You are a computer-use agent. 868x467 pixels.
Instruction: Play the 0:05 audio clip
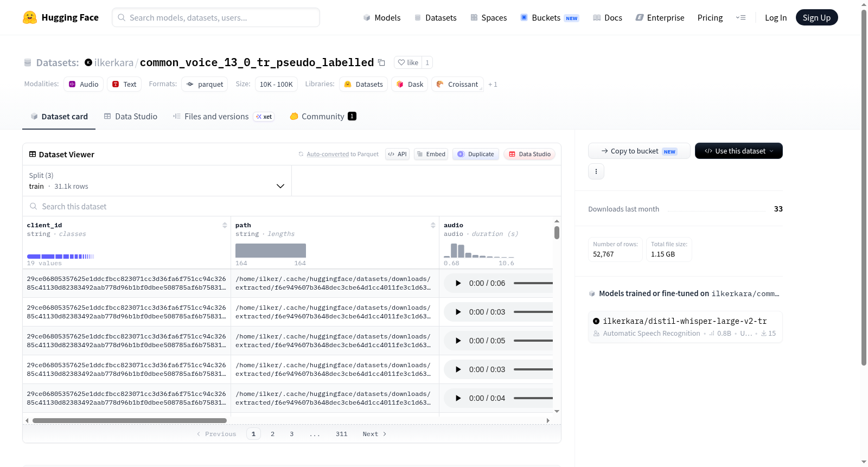(458, 341)
